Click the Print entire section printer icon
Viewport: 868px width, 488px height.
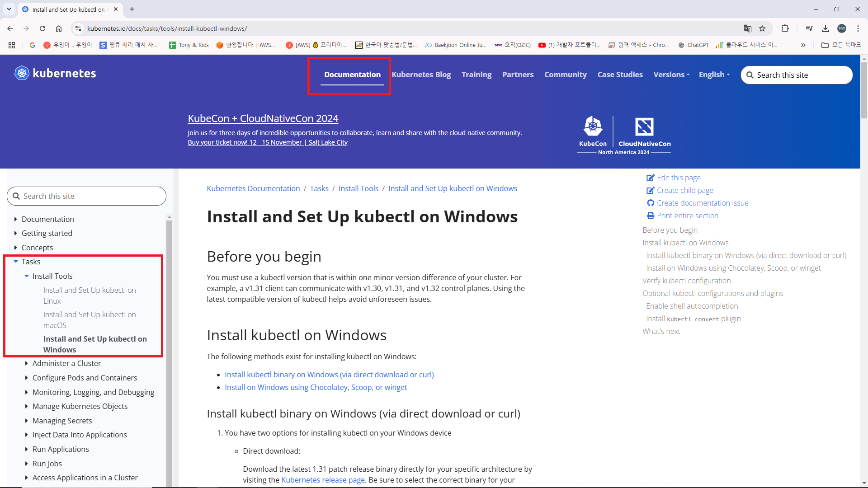pos(650,216)
